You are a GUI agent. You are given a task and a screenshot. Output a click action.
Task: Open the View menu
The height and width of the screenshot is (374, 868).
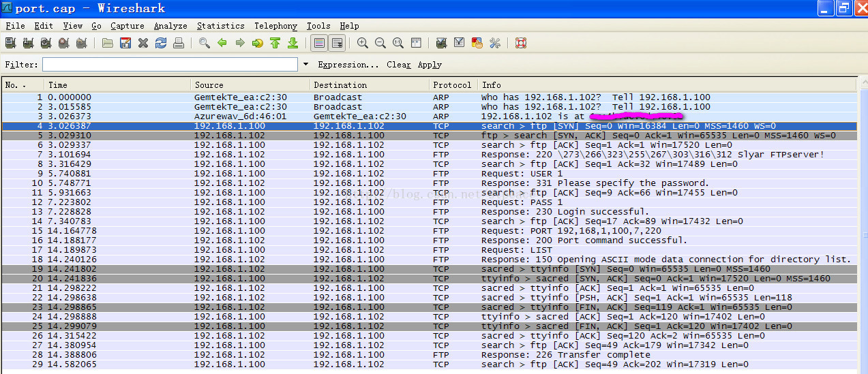pyautogui.click(x=73, y=26)
